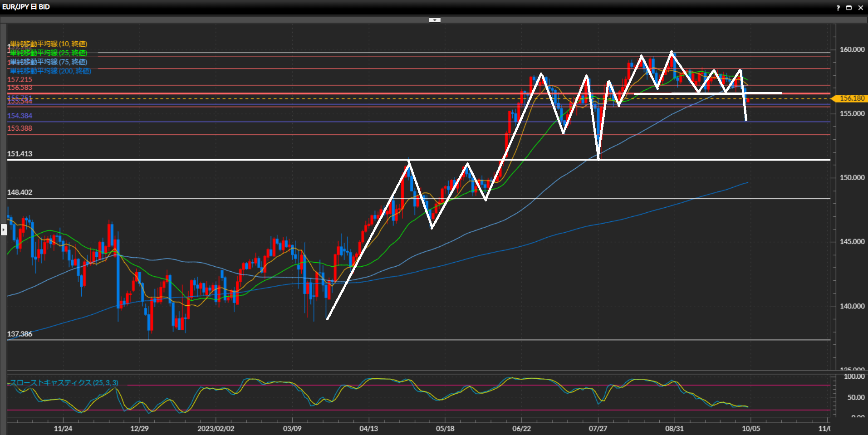Click the help question mark icon

pos(838,8)
